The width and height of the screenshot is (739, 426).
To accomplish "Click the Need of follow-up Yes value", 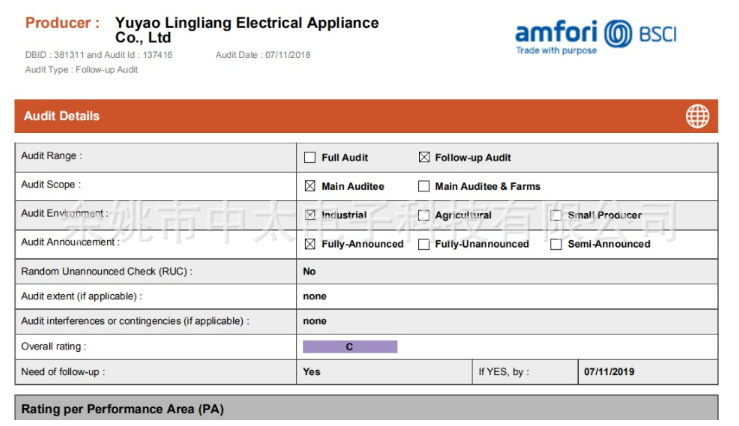I will click(x=312, y=372).
